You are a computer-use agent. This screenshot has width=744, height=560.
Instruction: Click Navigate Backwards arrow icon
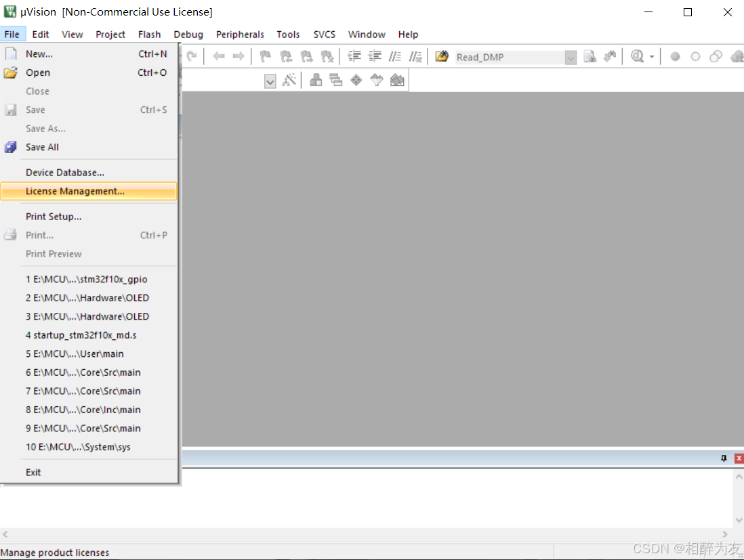click(x=219, y=56)
